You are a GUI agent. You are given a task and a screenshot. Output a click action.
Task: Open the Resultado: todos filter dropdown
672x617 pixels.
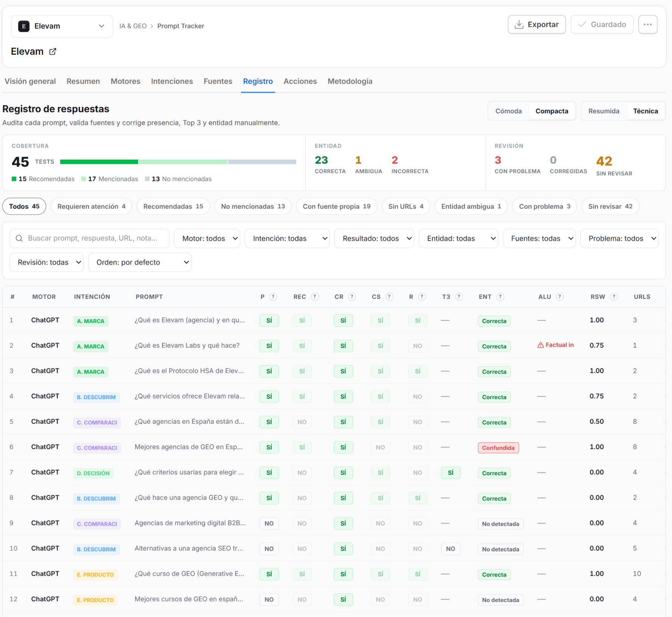click(x=374, y=238)
